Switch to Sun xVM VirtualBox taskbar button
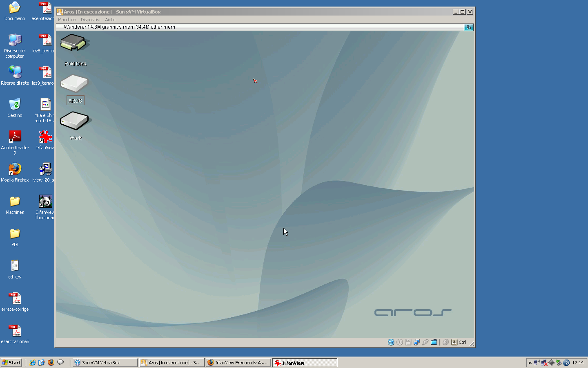This screenshot has width=588, height=368. coord(105,363)
